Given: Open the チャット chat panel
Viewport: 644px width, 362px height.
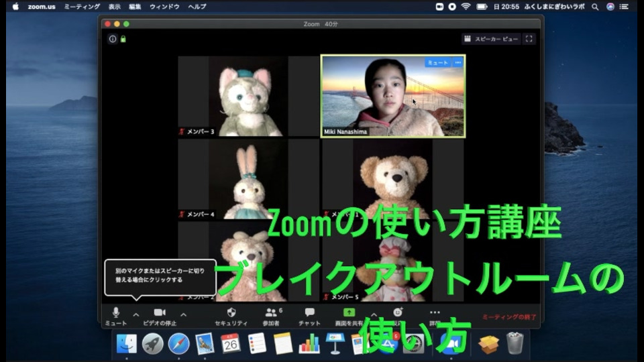Looking at the screenshot, I should point(310,316).
